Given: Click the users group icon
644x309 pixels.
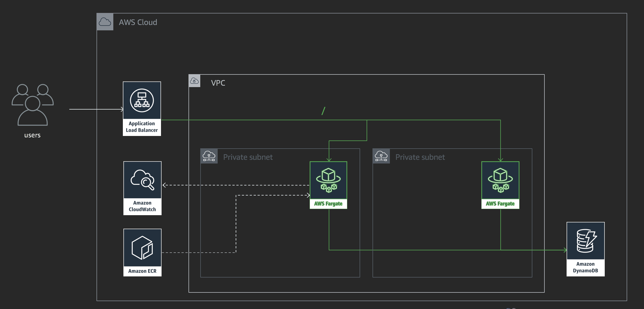Looking at the screenshot, I should point(33,105).
